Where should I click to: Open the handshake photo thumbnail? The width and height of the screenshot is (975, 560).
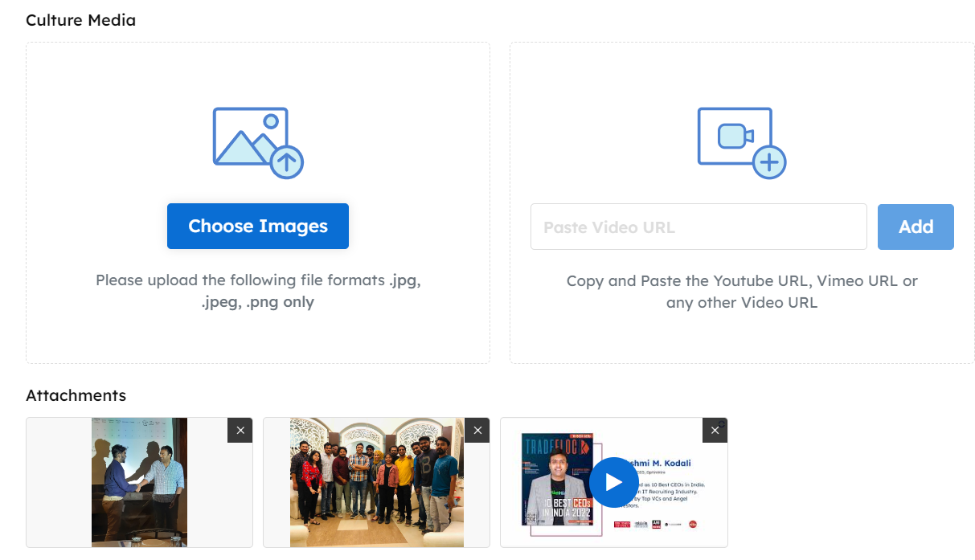tap(139, 482)
